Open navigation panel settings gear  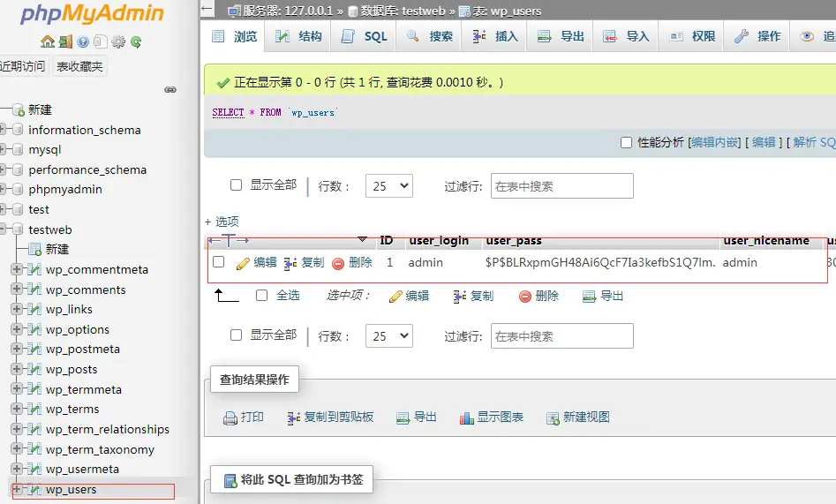pos(118,41)
